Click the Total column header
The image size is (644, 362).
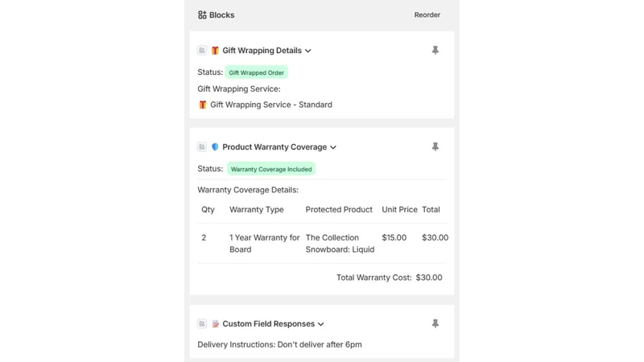pyautogui.click(x=431, y=209)
